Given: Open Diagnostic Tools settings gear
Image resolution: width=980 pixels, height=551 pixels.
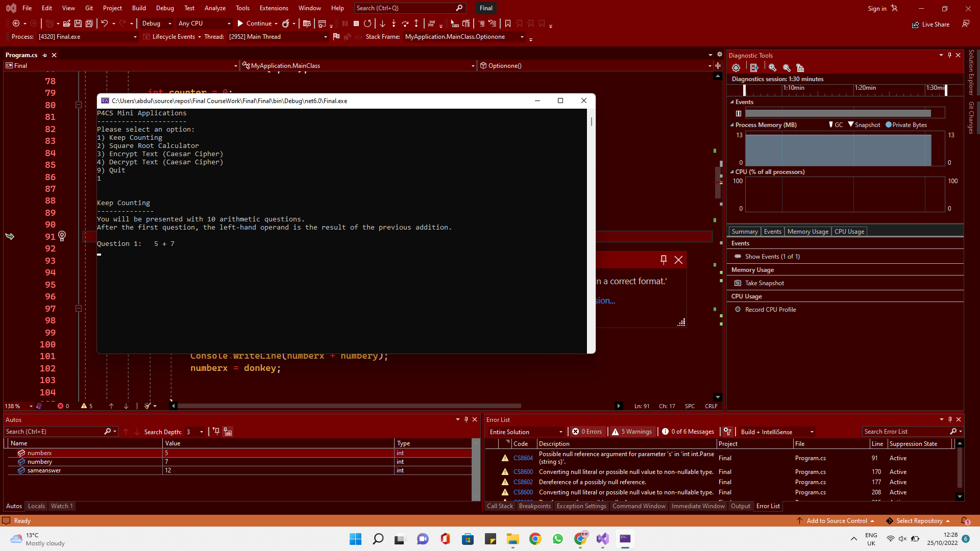Looking at the screenshot, I should 736,68.
